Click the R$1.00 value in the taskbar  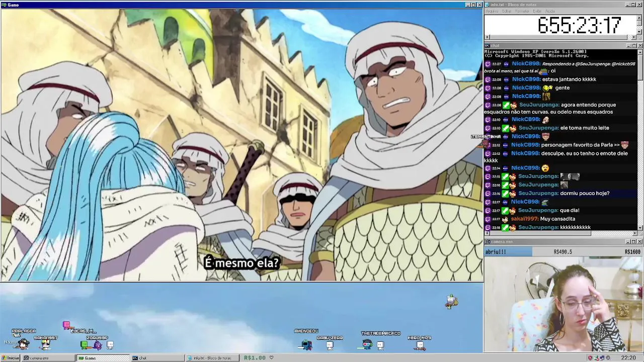click(x=255, y=358)
